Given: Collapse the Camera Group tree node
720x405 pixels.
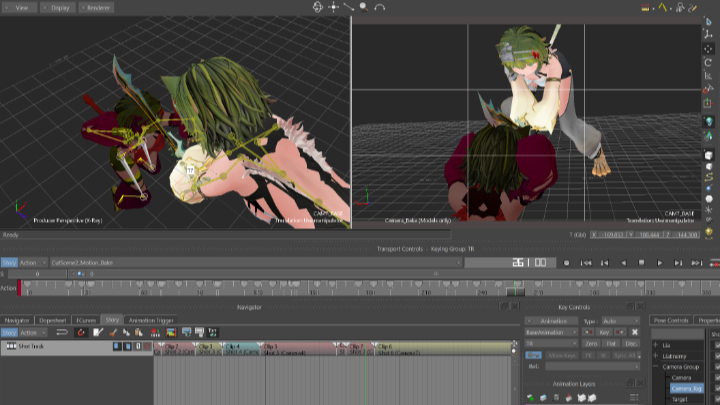Looking at the screenshot, I should point(655,366).
